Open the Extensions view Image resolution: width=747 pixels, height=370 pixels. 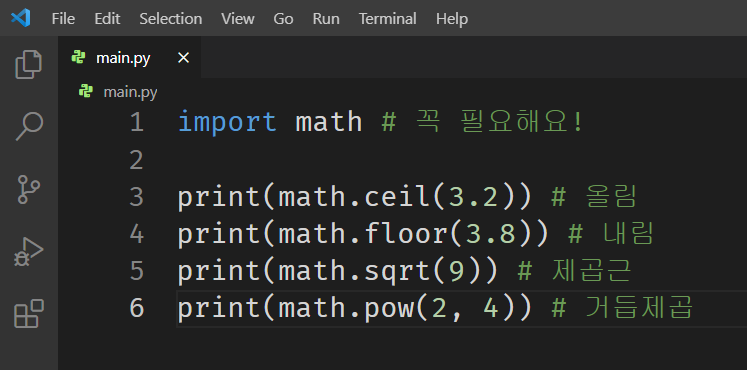point(29,313)
